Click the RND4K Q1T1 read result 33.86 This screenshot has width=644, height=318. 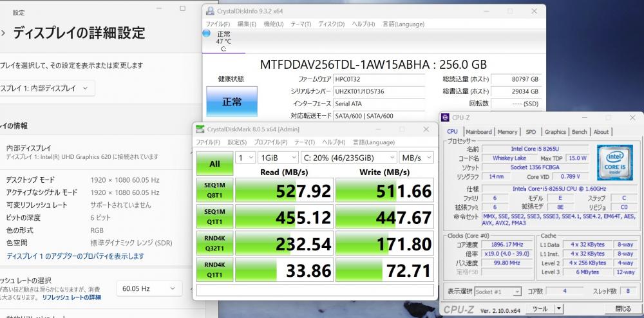click(x=284, y=270)
